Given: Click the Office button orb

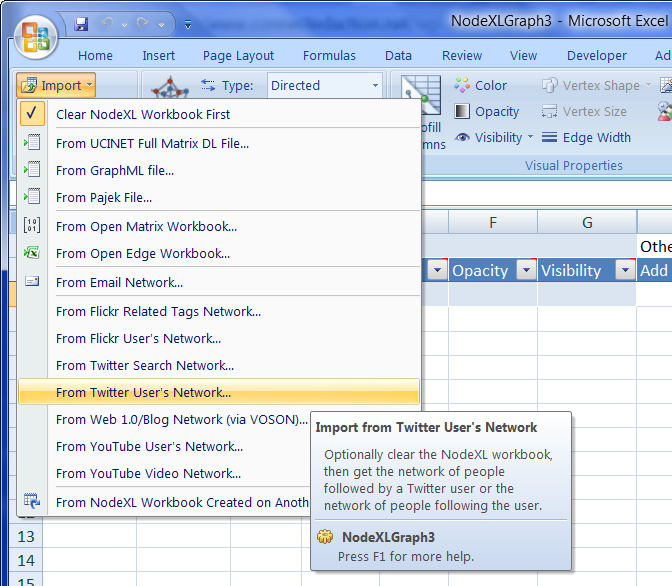Looking at the screenshot, I should tap(33, 37).
